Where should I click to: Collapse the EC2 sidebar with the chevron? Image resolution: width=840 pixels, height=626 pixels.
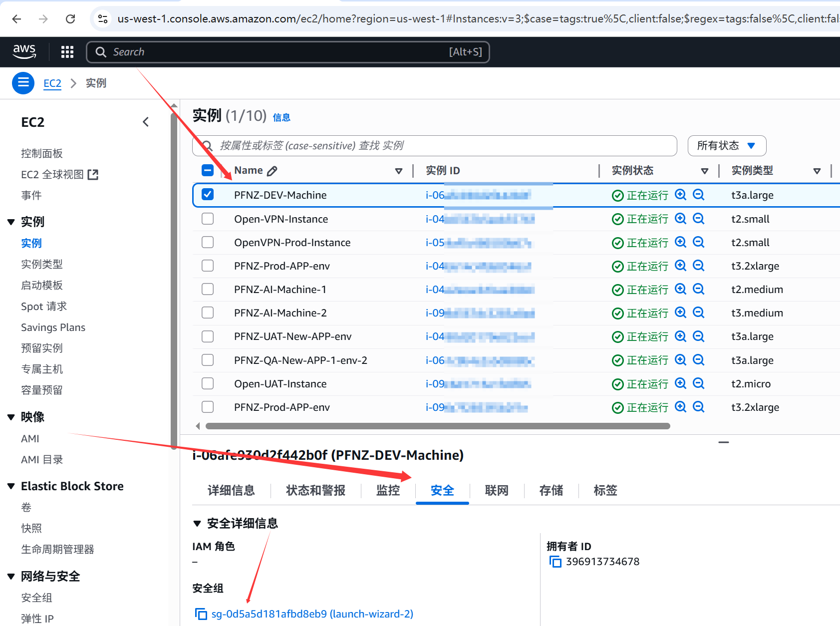tap(146, 122)
